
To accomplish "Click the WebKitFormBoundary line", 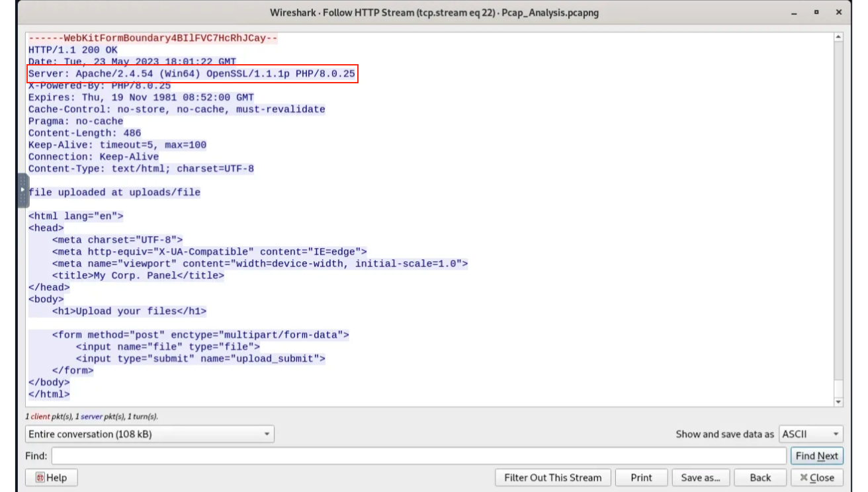I will coord(153,38).
